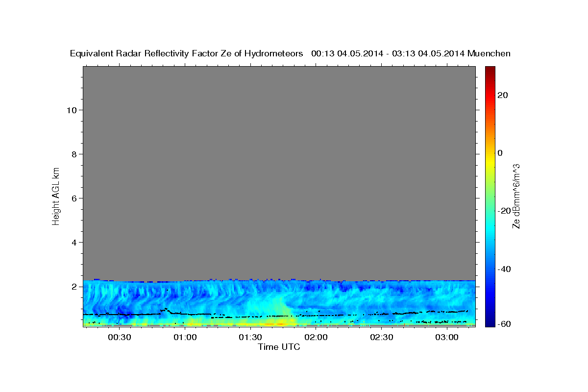Click the colorbar value '-60'
This screenshot has height=392, width=588.
point(504,323)
